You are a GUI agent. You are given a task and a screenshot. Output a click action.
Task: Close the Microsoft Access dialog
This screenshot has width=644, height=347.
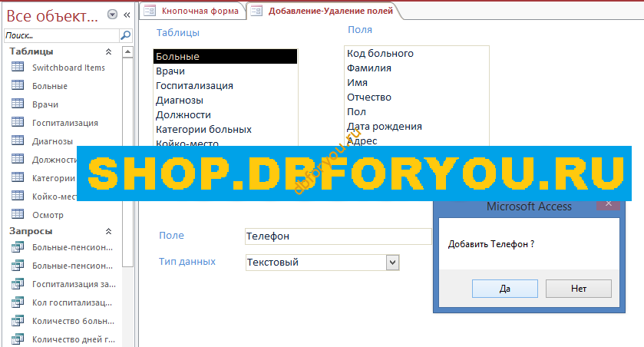click(x=608, y=204)
